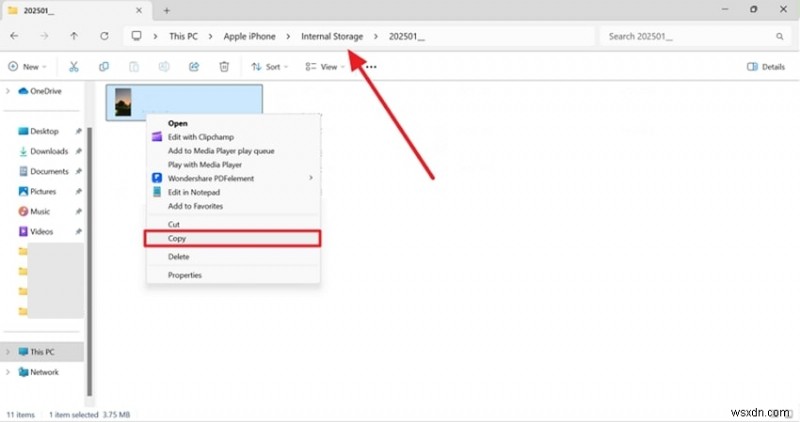Open a new tab with plus button
Image resolution: width=800 pixels, height=422 pixels.
(x=167, y=10)
